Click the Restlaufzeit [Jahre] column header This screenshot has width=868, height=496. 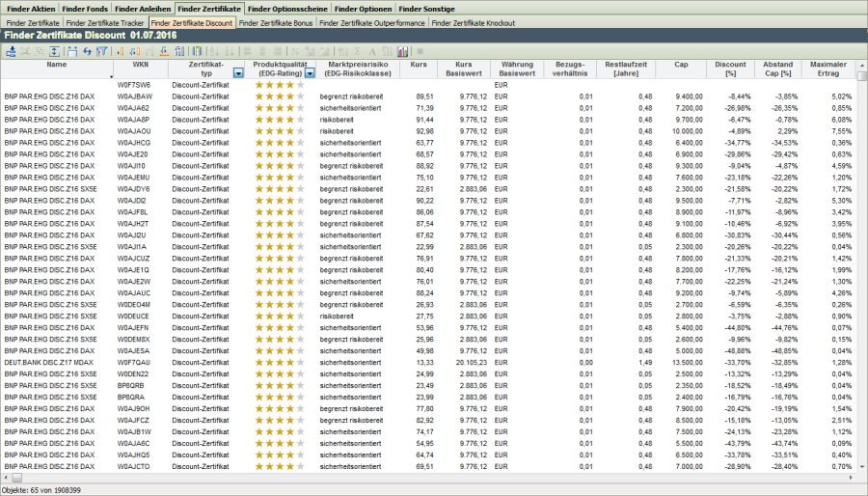625,69
